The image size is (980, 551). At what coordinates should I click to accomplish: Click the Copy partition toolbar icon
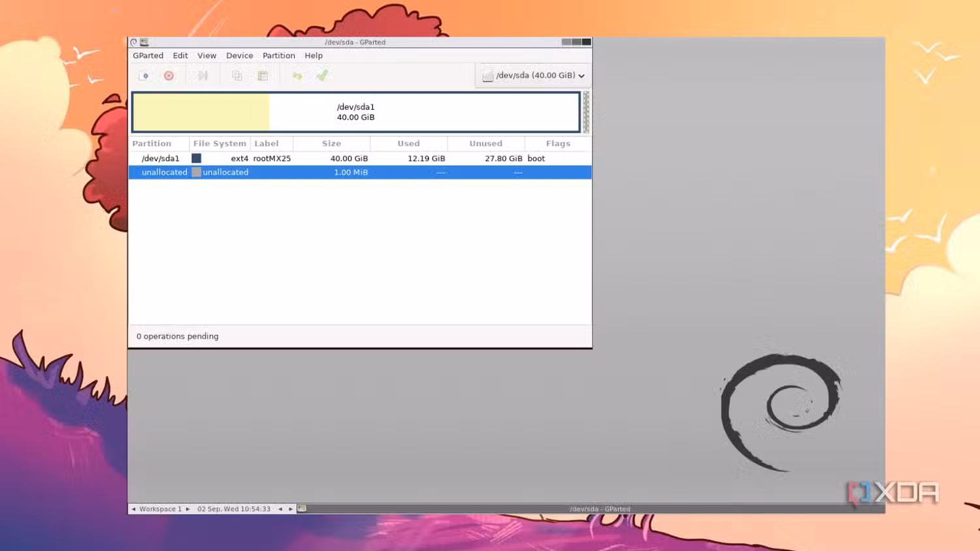pyautogui.click(x=237, y=76)
